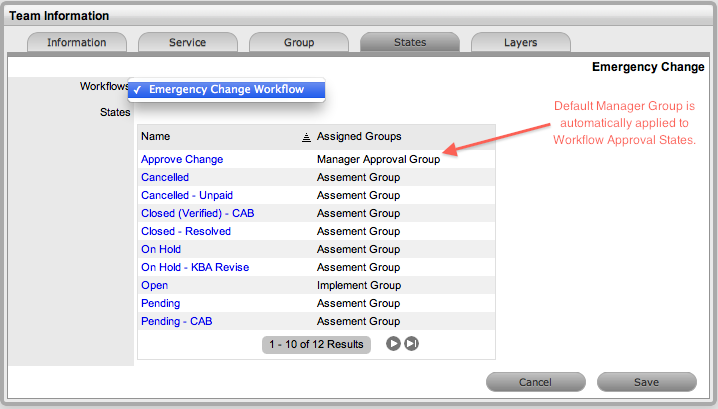Select the States tab
The image size is (718, 409).
pyautogui.click(x=409, y=43)
